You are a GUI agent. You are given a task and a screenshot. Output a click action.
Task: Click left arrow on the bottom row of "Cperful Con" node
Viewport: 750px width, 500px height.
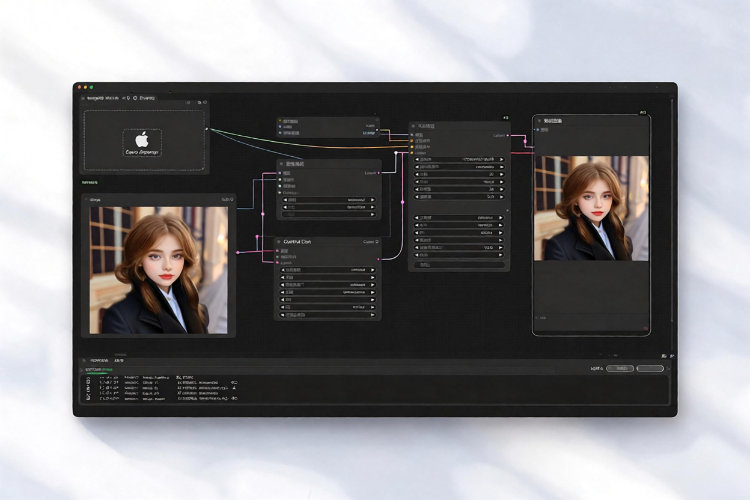tap(283, 315)
